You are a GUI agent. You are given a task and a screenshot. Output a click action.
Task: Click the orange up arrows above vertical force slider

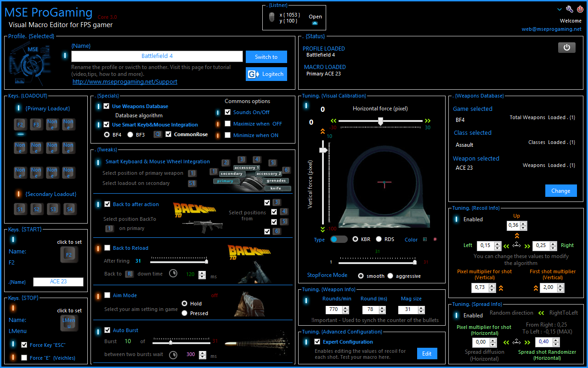coord(322,132)
